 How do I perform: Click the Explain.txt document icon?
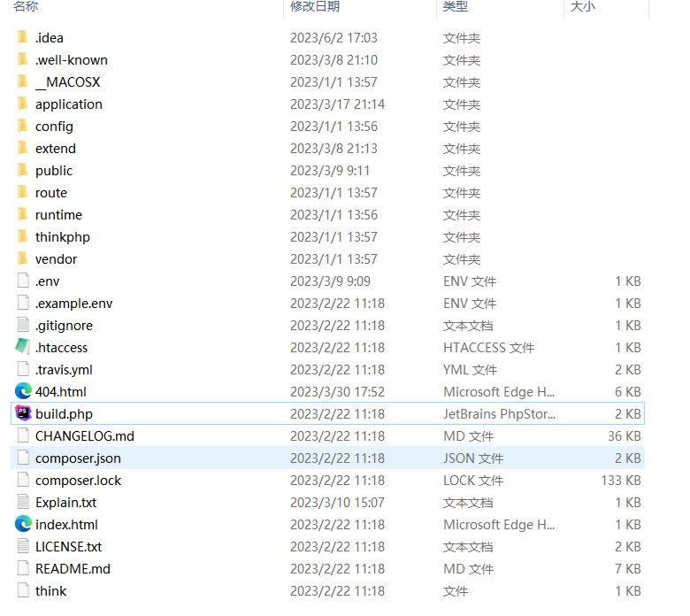pyautogui.click(x=23, y=502)
